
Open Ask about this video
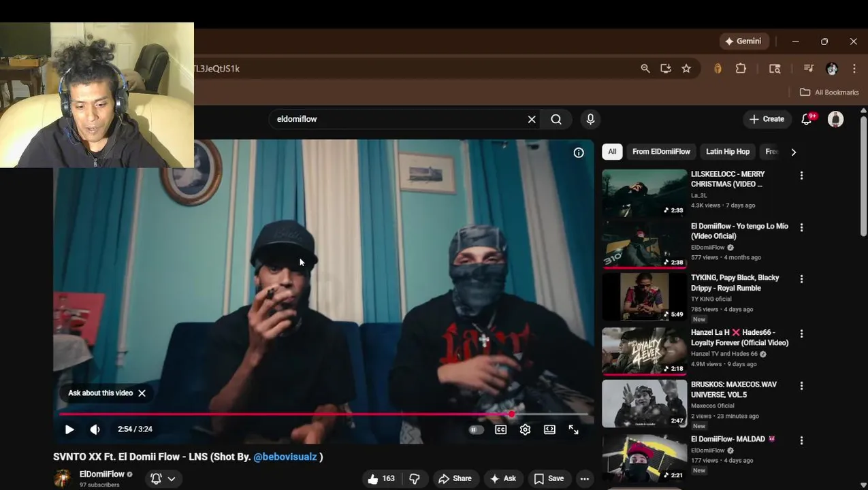tap(100, 393)
